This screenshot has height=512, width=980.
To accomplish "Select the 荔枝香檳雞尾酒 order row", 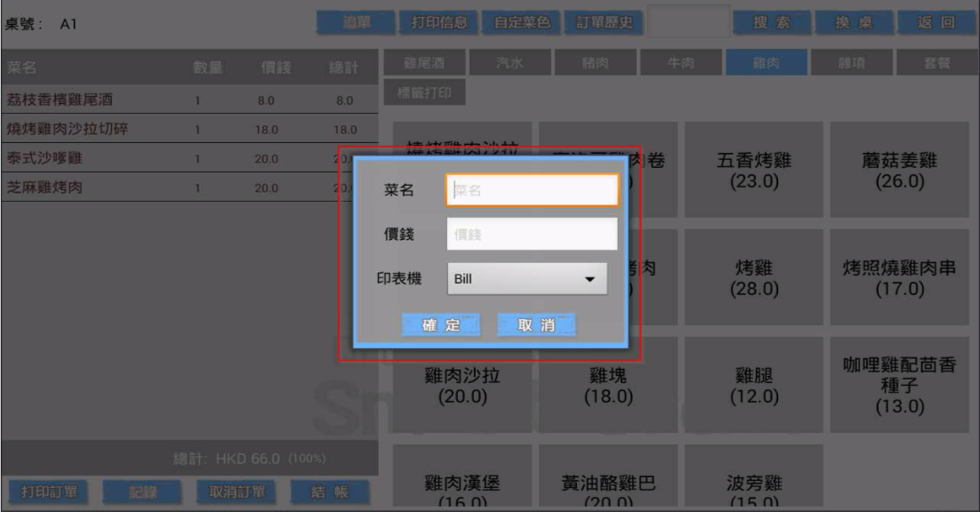I will pyautogui.click(x=190, y=100).
